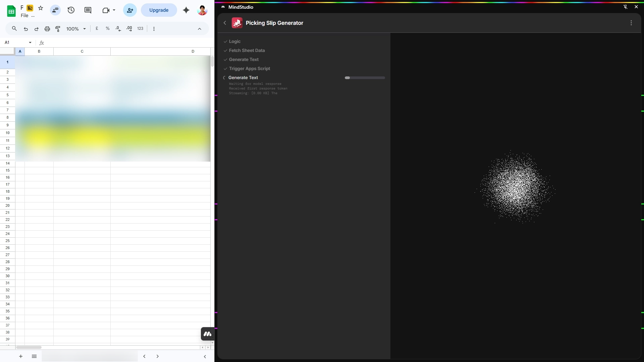Click the Share add-person button
Viewport: 644px width, 362px height.
[130, 10]
